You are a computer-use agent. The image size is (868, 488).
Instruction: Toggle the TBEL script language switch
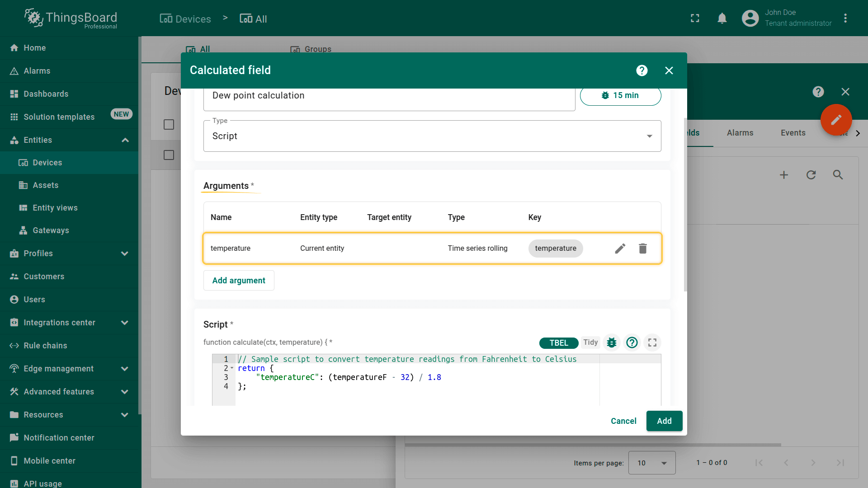[558, 343]
